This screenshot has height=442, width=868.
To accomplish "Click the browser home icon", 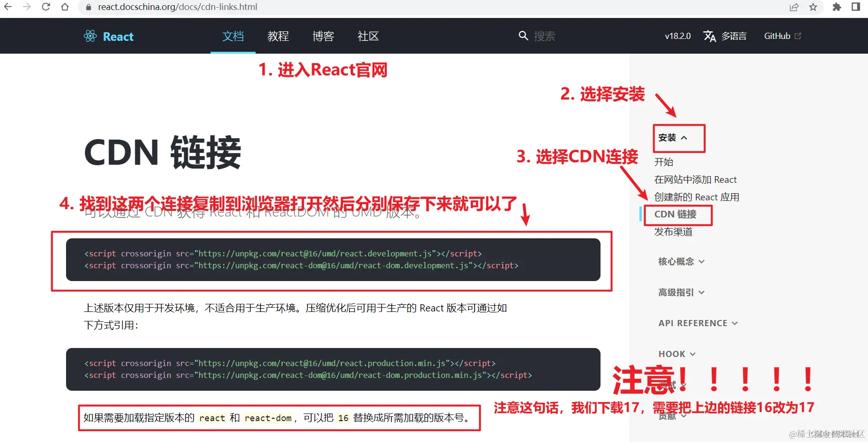I will (65, 7).
